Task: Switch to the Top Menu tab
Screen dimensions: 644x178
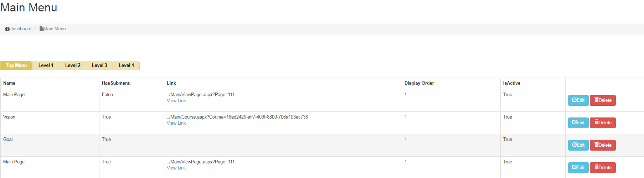Action: (x=16, y=66)
